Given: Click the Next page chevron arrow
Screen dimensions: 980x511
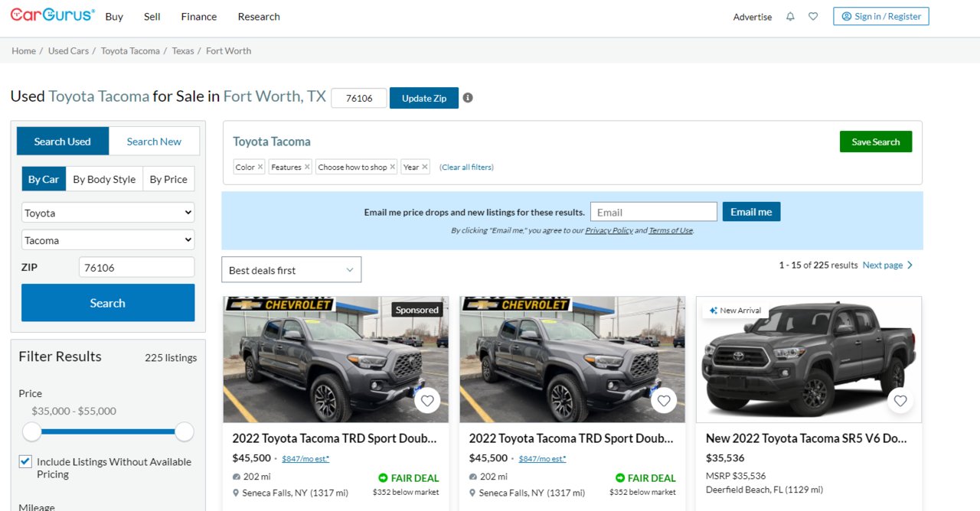Looking at the screenshot, I should 910,265.
